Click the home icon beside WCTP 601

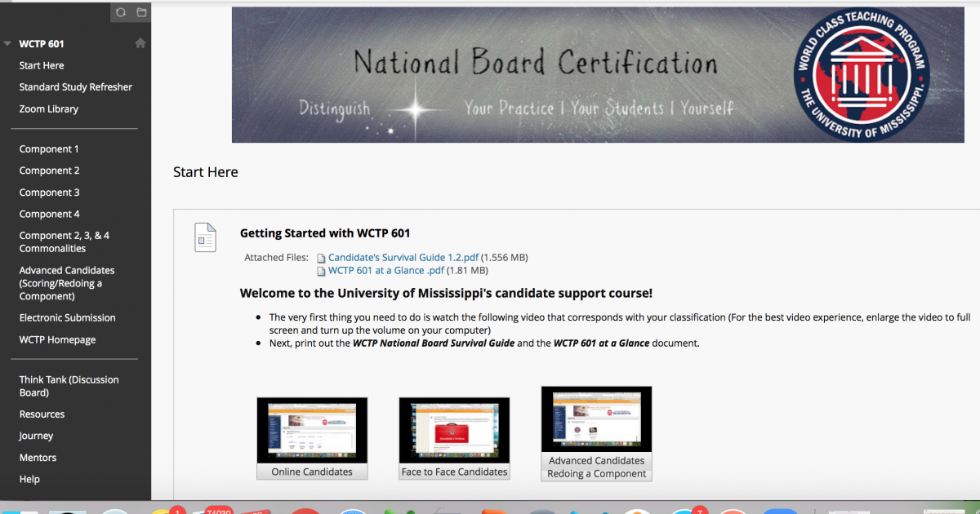click(140, 43)
